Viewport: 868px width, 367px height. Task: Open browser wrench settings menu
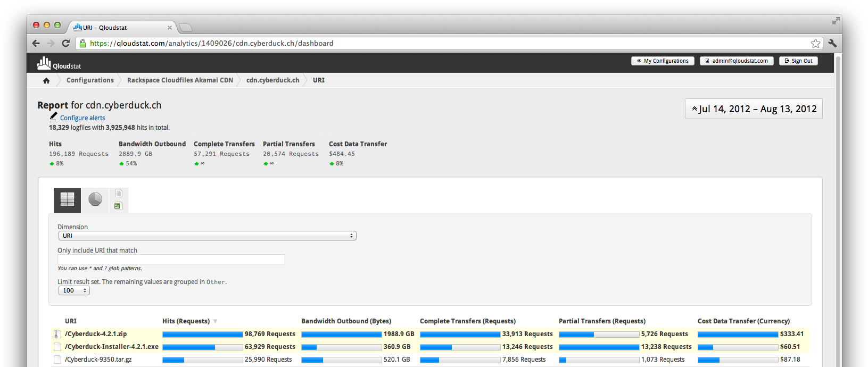[832, 43]
